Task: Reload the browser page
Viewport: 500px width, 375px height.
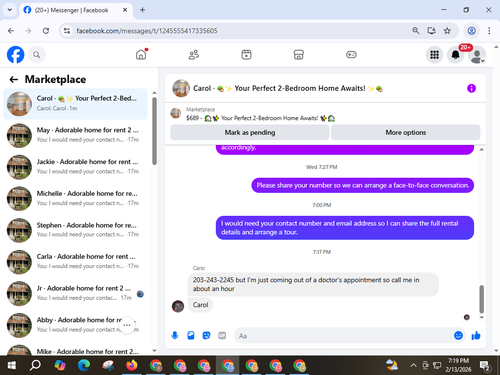Action: 46,31
